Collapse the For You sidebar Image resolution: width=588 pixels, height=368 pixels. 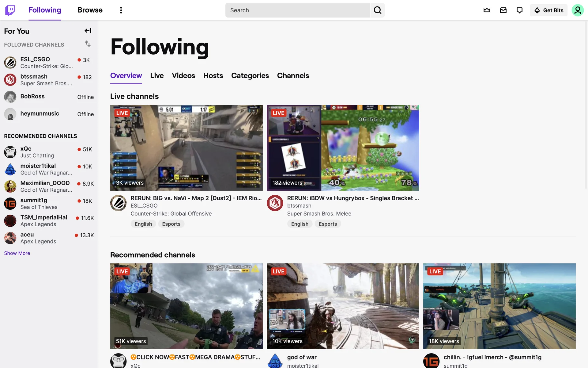click(x=88, y=31)
